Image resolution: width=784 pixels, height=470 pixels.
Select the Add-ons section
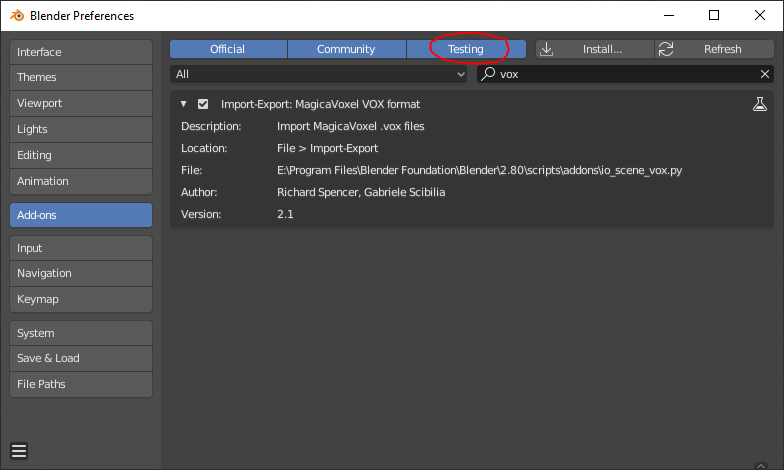pos(81,215)
